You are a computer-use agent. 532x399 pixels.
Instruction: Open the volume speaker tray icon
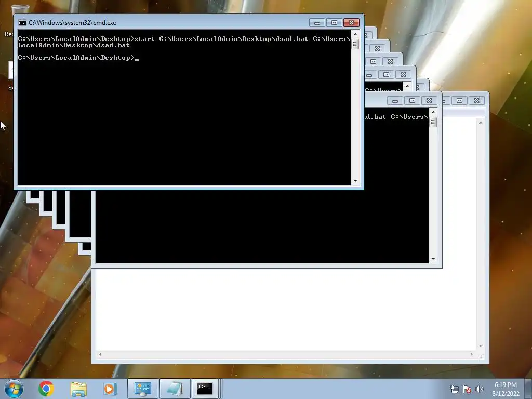point(480,389)
